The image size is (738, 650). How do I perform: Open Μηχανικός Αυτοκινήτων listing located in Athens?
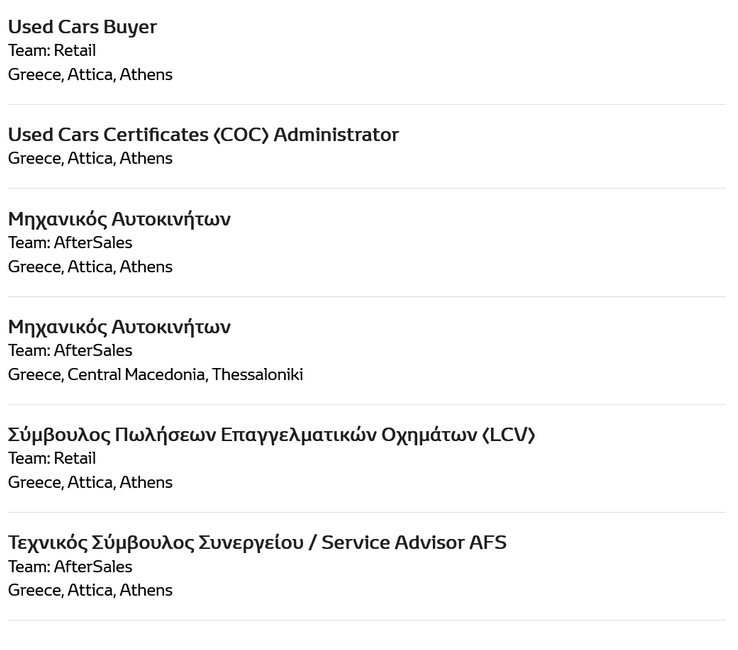coord(120,219)
